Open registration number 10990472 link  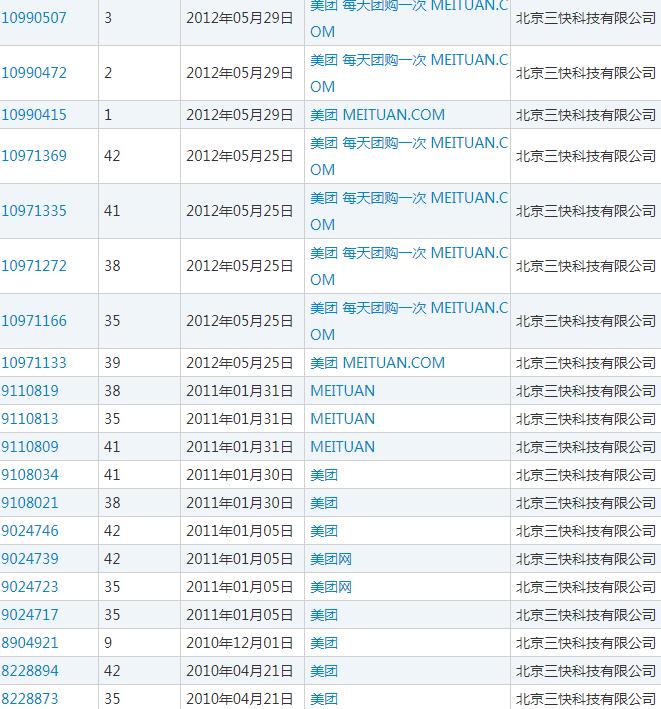pos(34,73)
